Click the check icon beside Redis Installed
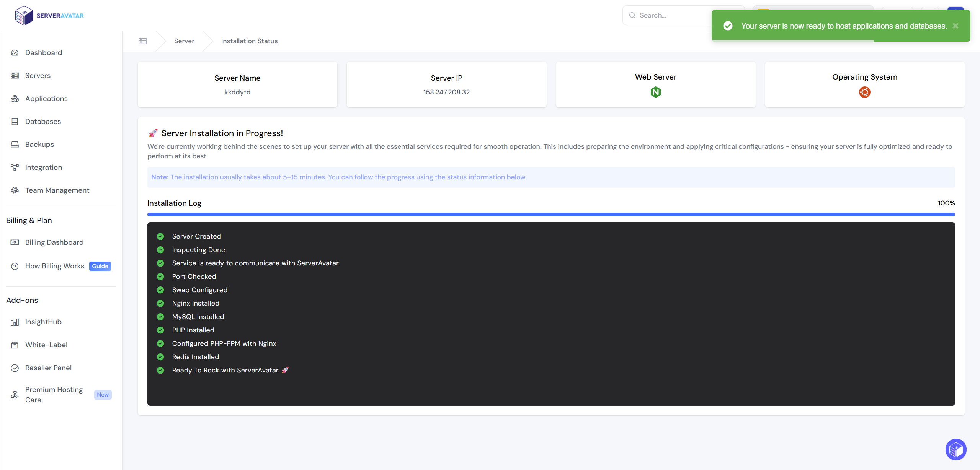Viewport: 980px width, 470px height. click(x=160, y=357)
